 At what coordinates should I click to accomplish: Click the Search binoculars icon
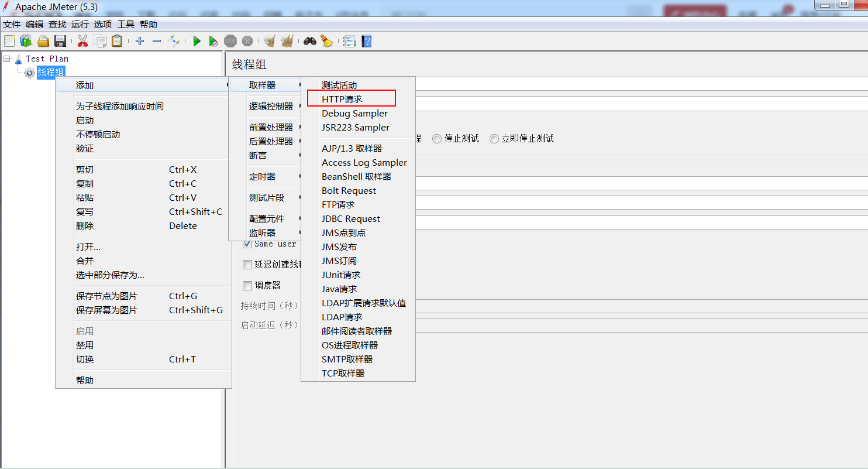[309, 41]
